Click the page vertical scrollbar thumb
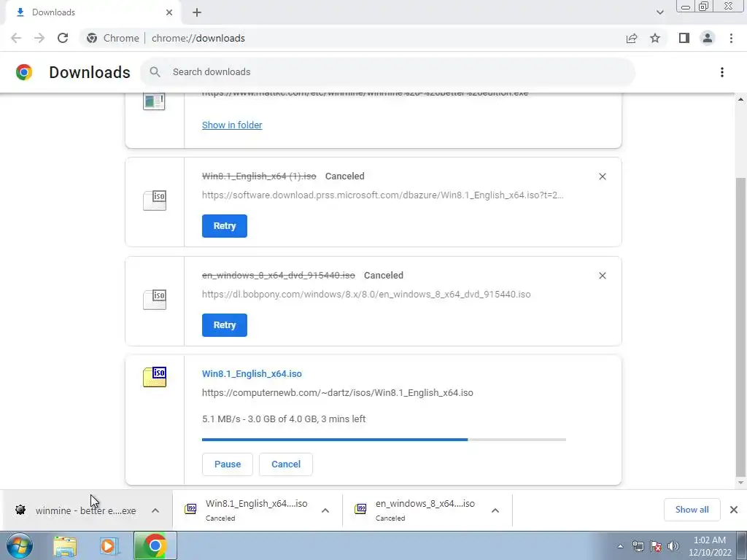The height and width of the screenshot is (560, 747). click(x=740, y=326)
